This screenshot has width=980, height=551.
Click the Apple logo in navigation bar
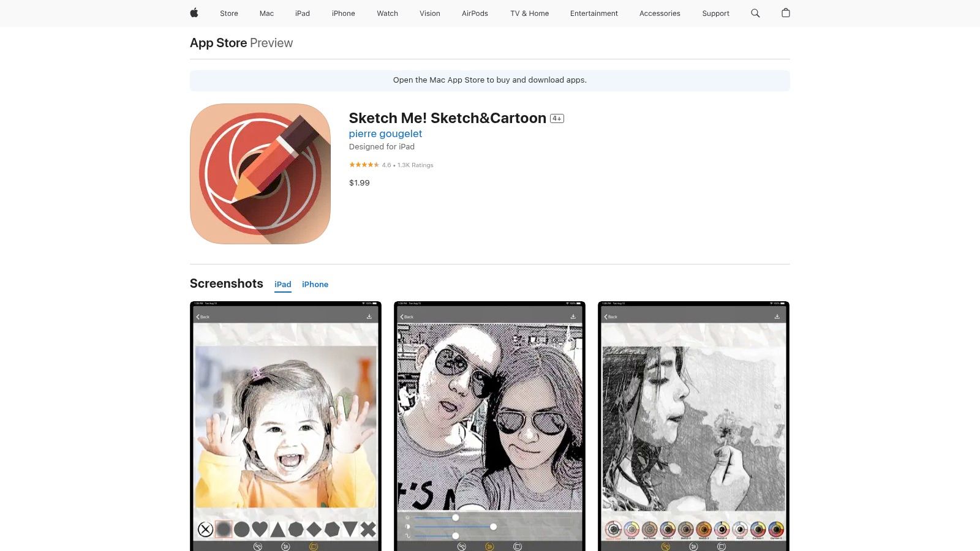pyautogui.click(x=194, y=13)
